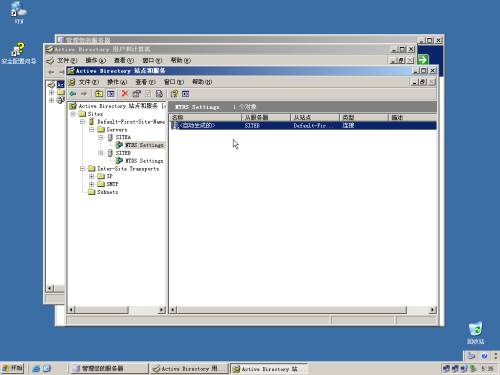Screen dimensions: 500x375
Task: Select the Sites folder in tree
Action: point(95,114)
